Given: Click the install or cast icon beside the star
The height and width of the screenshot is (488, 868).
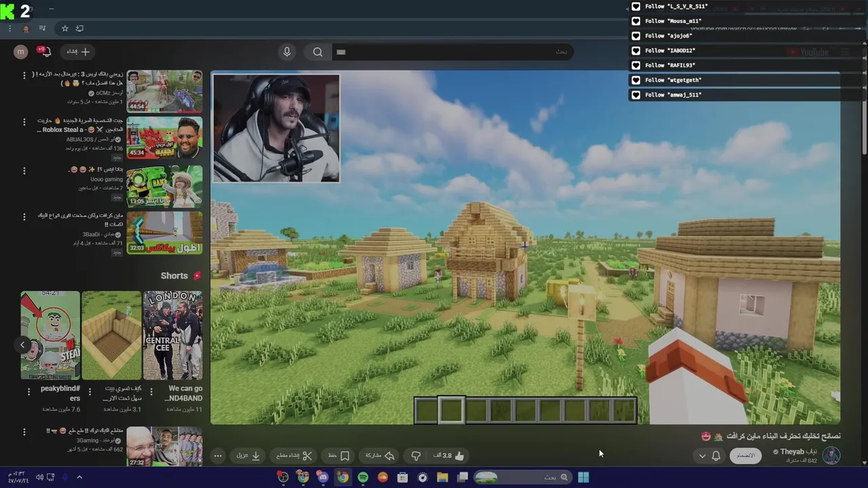Looking at the screenshot, I should click(x=79, y=28).
